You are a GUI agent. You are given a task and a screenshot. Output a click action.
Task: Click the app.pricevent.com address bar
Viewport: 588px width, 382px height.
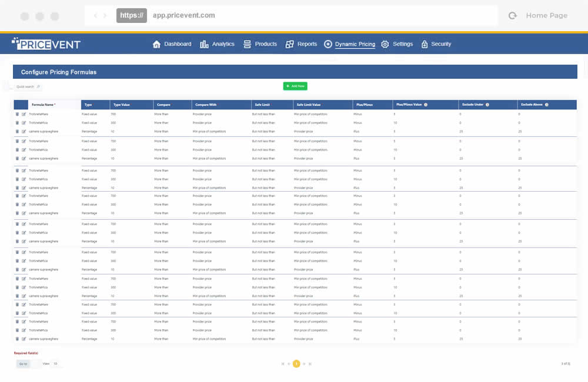(x=183, y=15)
